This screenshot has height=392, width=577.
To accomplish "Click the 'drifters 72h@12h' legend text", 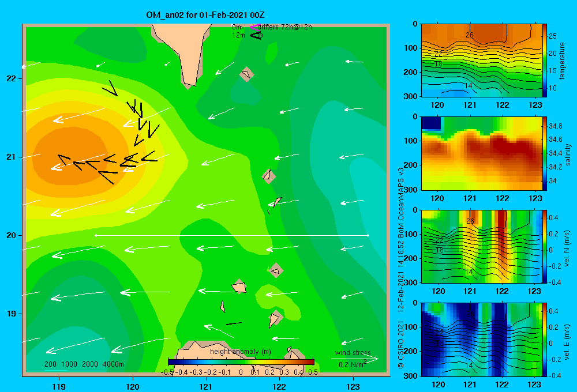I will [285, 27].
